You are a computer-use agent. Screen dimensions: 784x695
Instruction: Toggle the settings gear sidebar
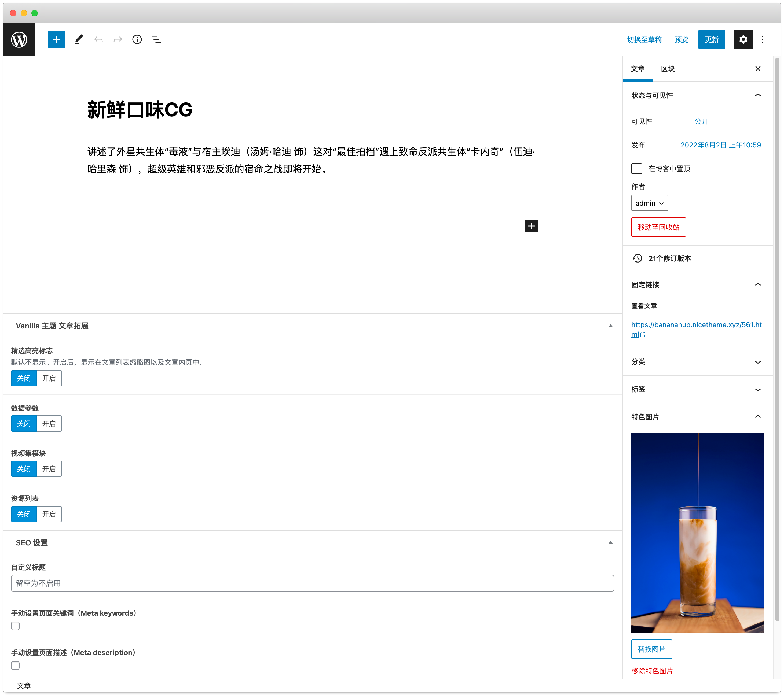[743, 39]
